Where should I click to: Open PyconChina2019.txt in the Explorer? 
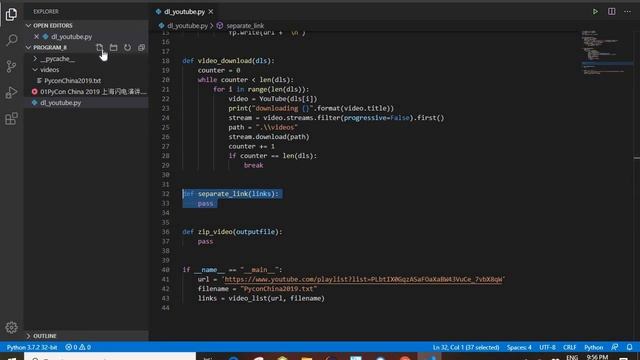[x=72, y=81]
